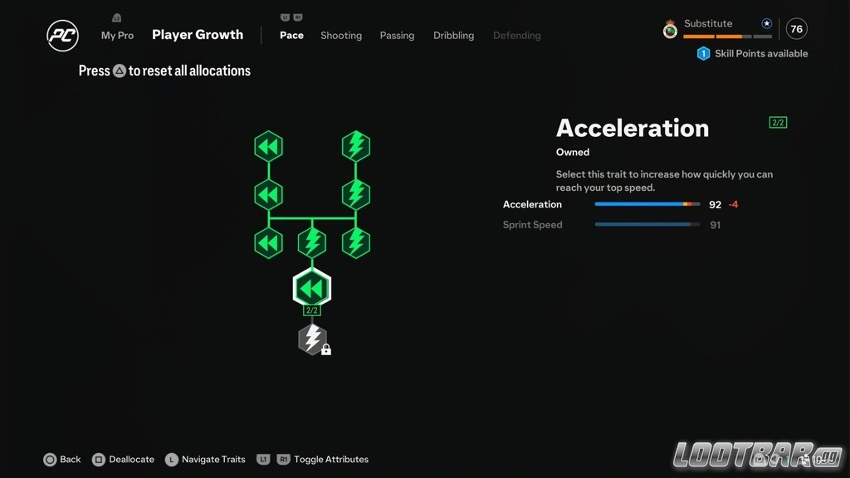Click the Back label

tap(70, 459)
